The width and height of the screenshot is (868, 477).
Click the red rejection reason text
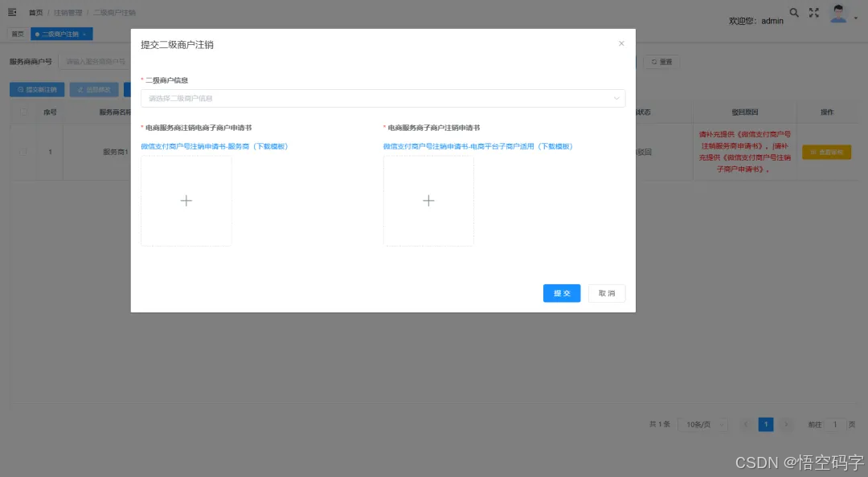point(744,152)
